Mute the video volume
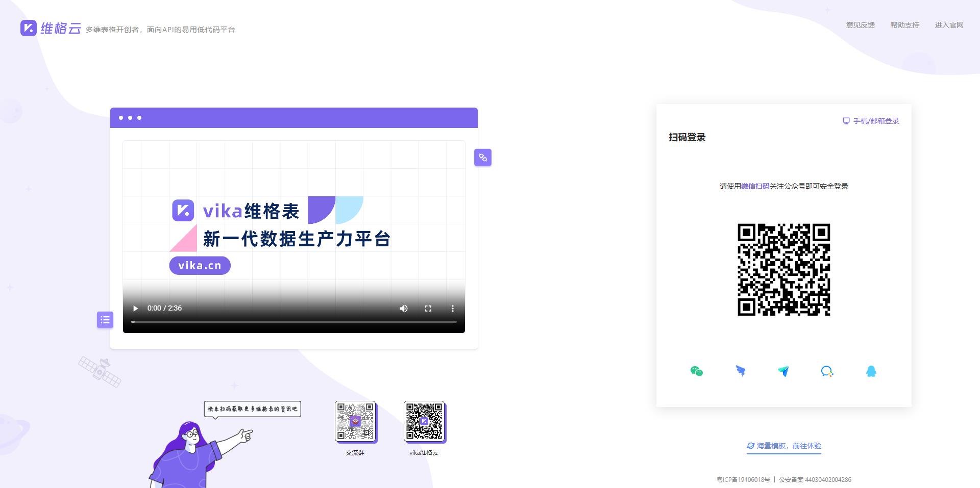The image size is (980, 488). pos(403,309)
